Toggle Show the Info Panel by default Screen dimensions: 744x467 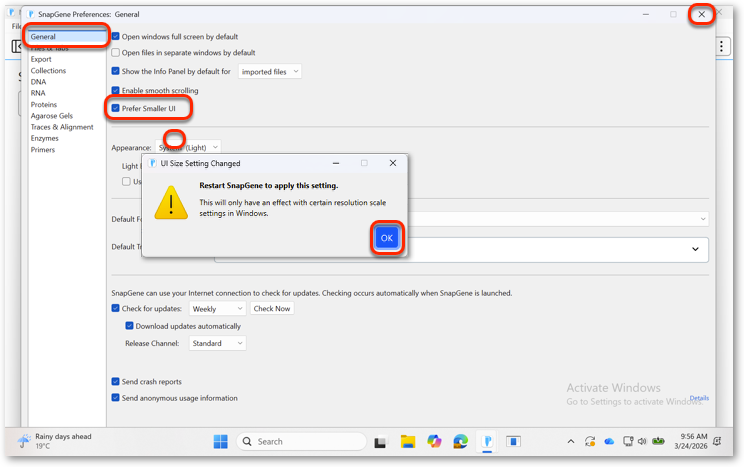(115, 71)
